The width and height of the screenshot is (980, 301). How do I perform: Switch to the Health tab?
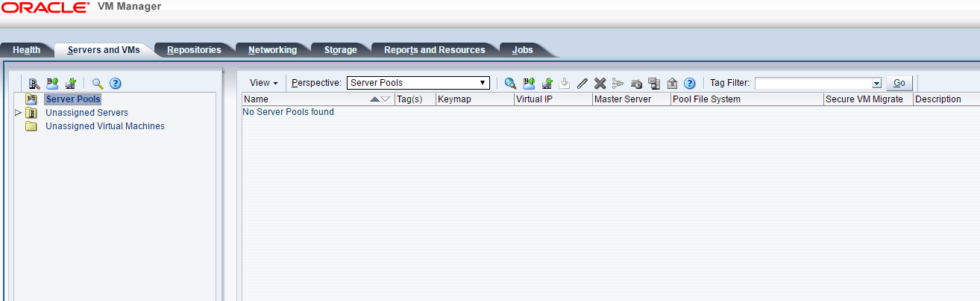pos(27,50)
